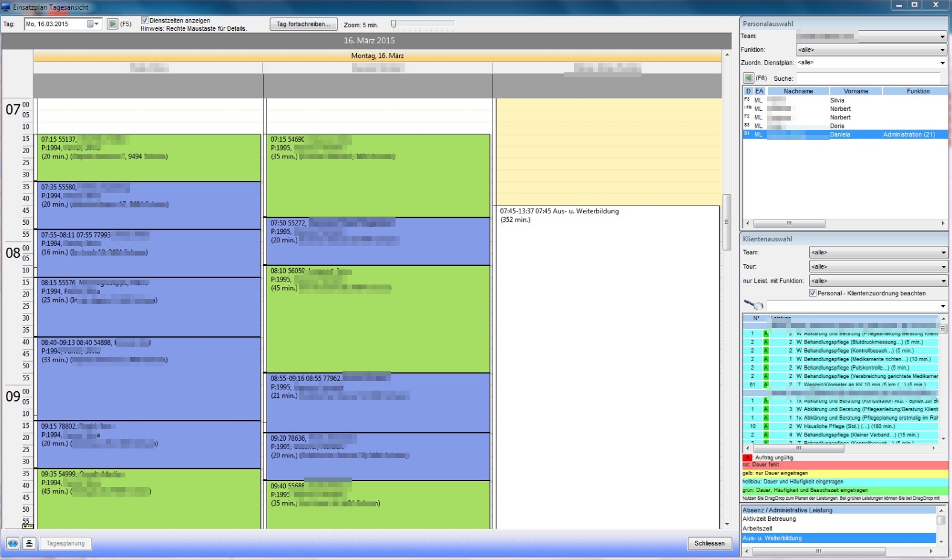Click the green back arrow (F6) icon
This screenshot has height=560, width=952.
click(748, 78)
